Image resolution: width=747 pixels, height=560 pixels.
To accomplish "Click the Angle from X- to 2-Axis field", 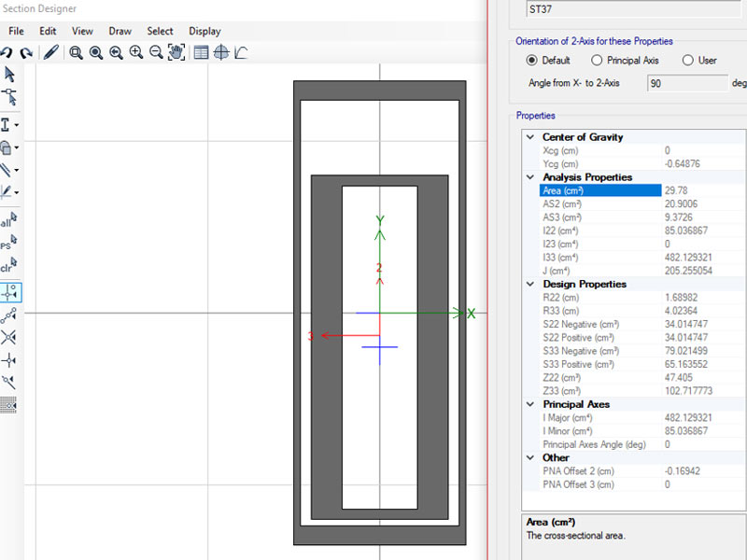I will tap(687, 83).
